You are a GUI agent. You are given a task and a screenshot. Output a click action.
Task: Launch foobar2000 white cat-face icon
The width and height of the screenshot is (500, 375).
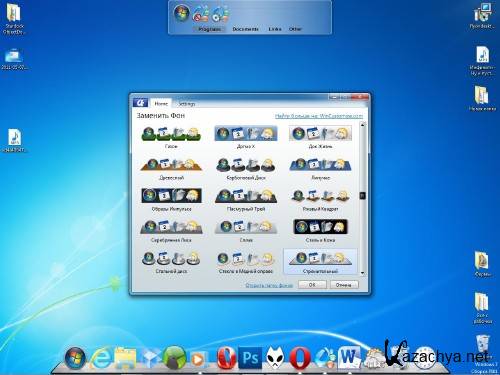[x=275, y=358]
